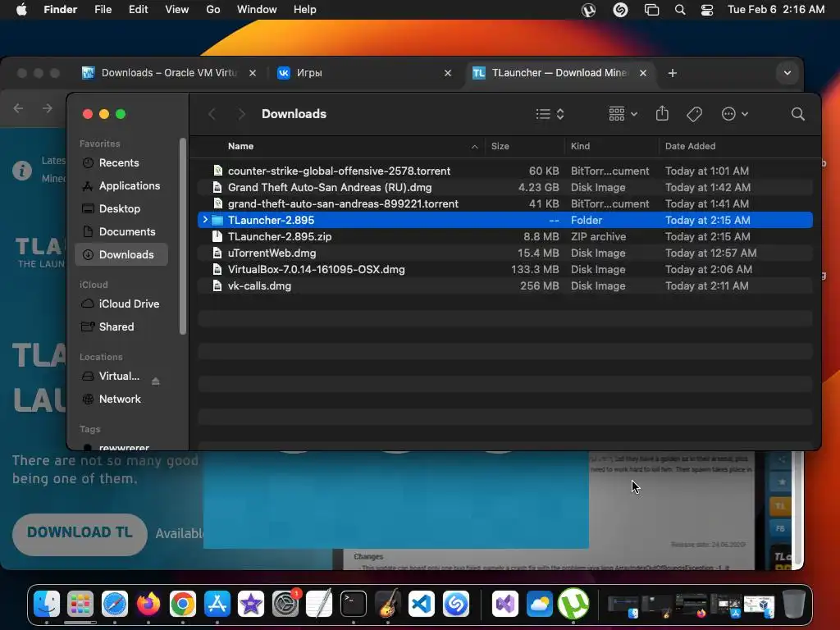Click the Search icon in Finder window
The height and width of the screenshot is (630, 840).
(797, 113)
